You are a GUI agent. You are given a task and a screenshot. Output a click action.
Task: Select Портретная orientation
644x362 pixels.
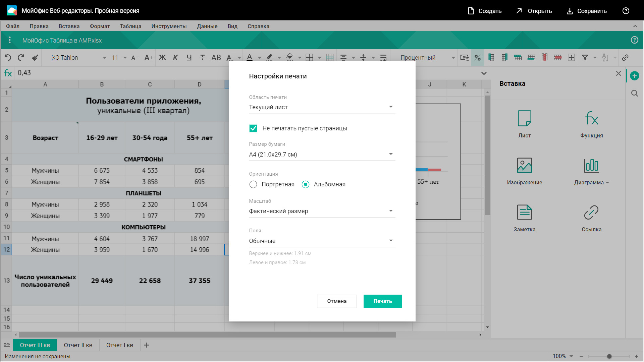pos(253,184)
